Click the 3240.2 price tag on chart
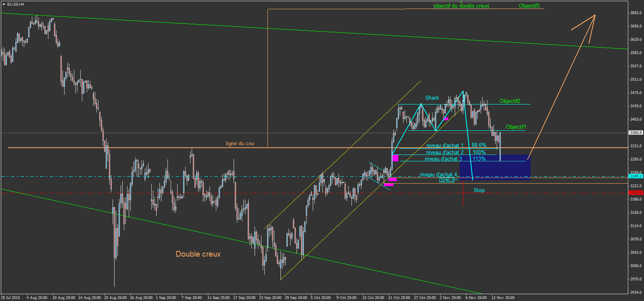Viewport: 644px width, 301px height. pyautogui.click(x=447, y=180)
